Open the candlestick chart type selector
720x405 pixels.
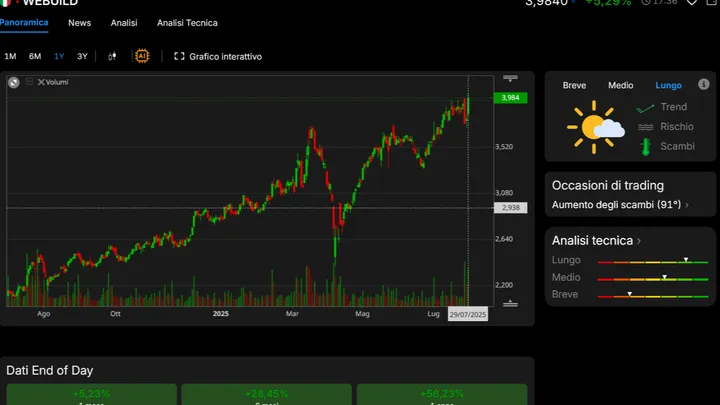[x=112, y=56]
